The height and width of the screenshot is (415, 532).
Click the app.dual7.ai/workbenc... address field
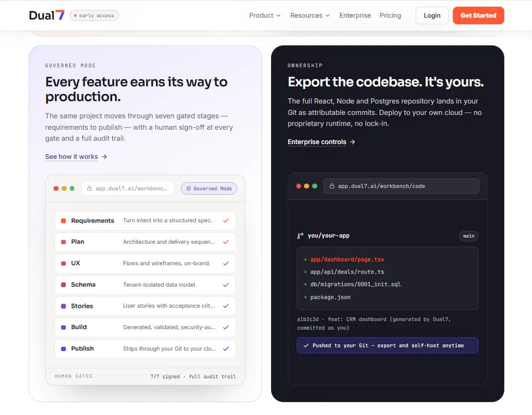tap(127, 188)
